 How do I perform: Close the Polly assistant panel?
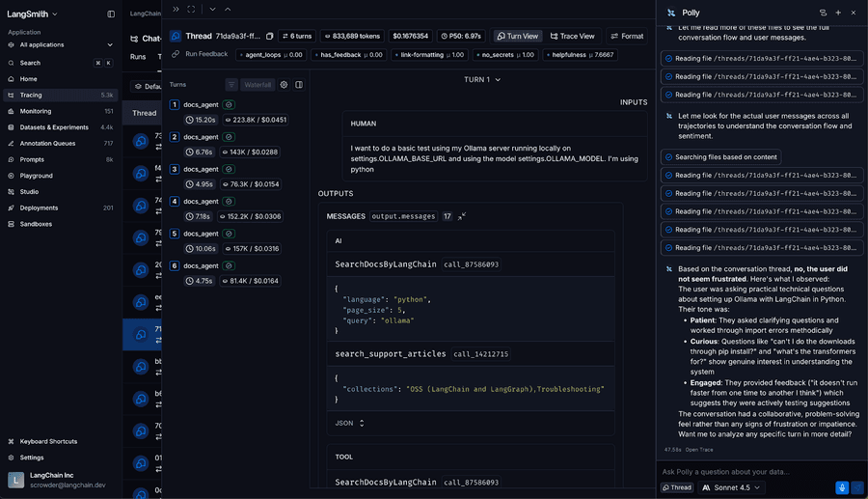coord(854,13)
